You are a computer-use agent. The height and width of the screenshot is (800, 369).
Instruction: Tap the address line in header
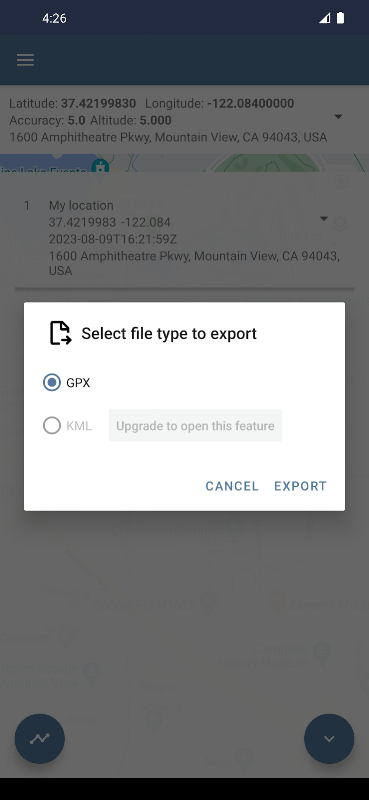(168, 137)
